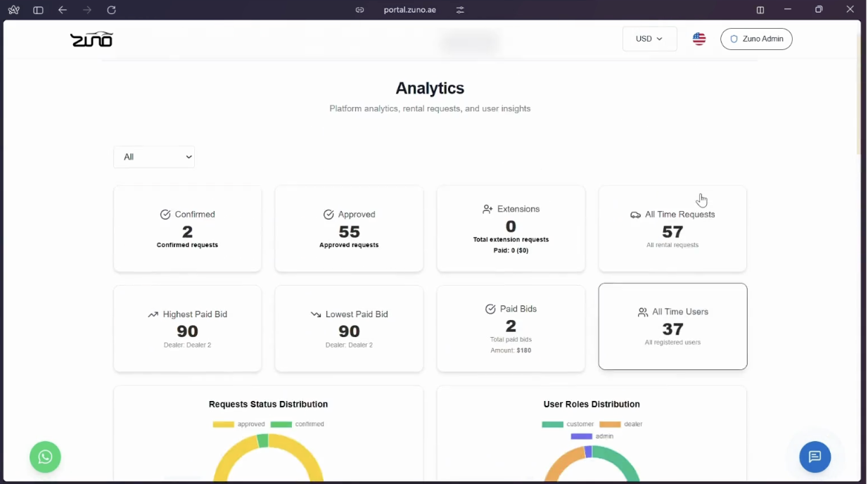Viewport: 868px width, 484px height.
Task: Open the site settings sliders icon
Action: 460,10
